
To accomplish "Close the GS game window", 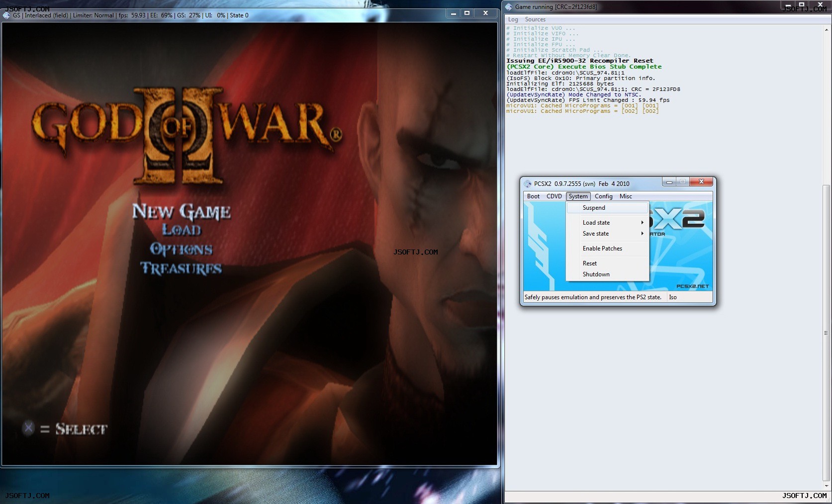I will (x=485, y=13).
